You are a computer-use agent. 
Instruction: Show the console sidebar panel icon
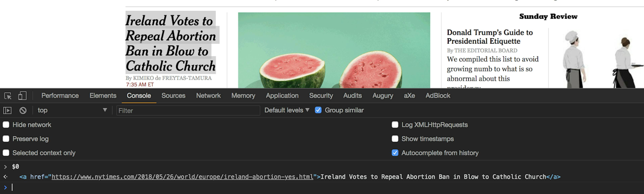7,110
